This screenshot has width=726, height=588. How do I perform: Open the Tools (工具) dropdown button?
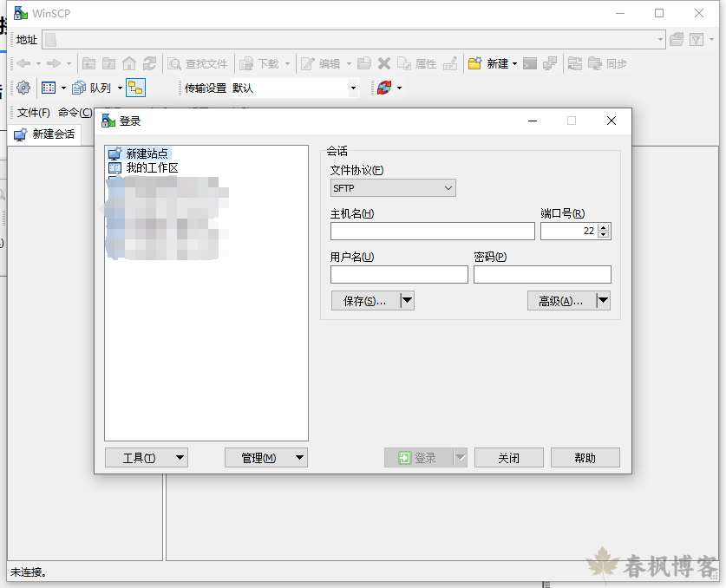147,457
